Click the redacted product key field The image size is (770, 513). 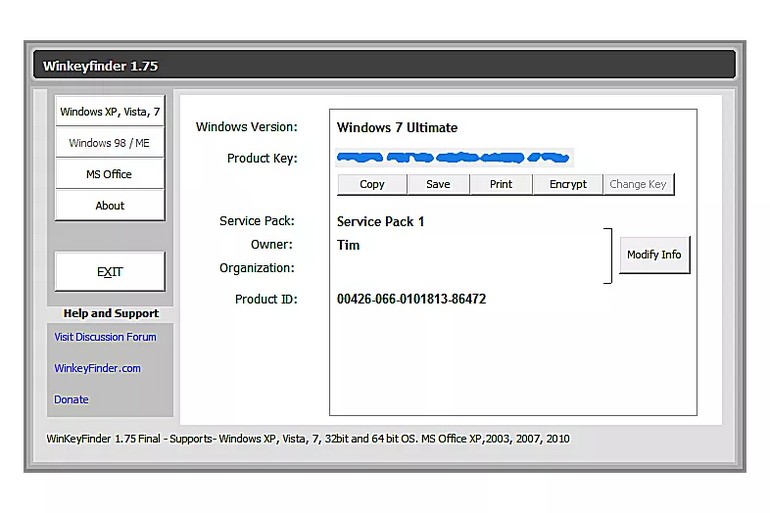point(454,158)
